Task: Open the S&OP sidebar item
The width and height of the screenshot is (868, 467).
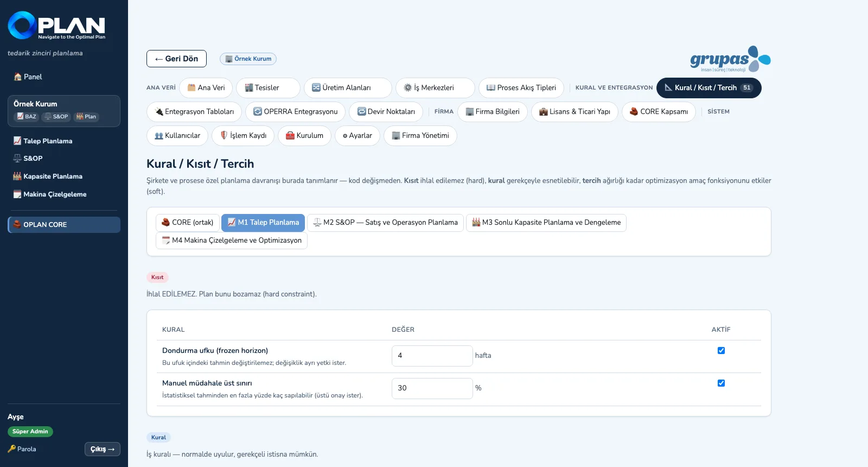Action: click(x=64, y=159)
